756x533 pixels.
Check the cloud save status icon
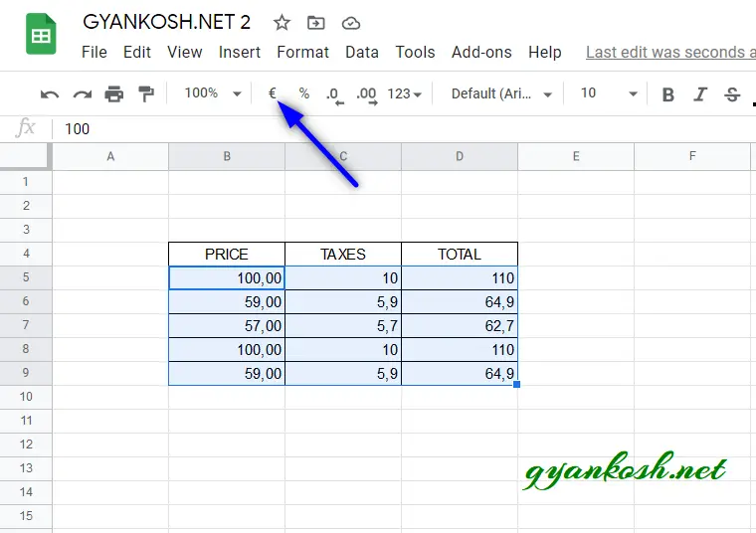click(350, 23)
